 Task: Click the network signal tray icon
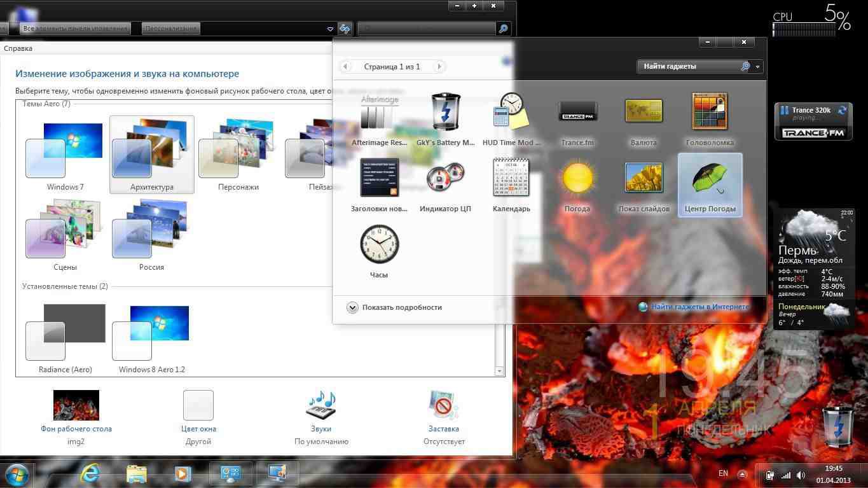(786, 475)
